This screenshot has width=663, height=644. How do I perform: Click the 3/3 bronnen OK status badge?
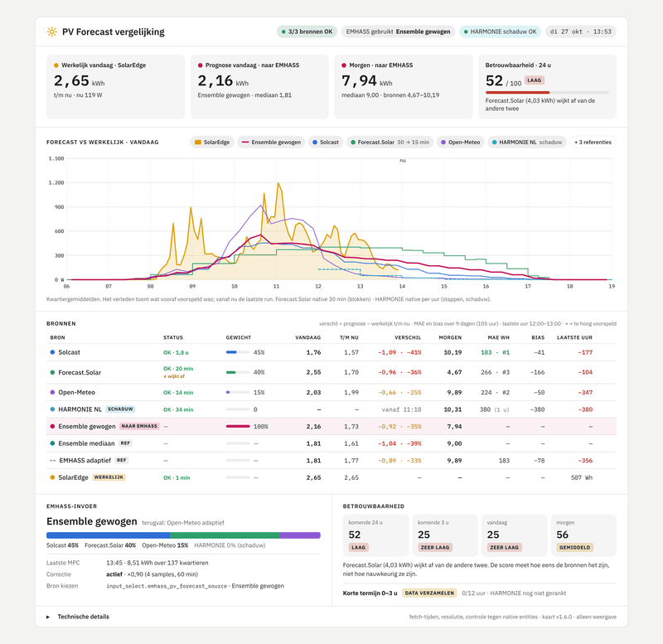pos(307,31)
